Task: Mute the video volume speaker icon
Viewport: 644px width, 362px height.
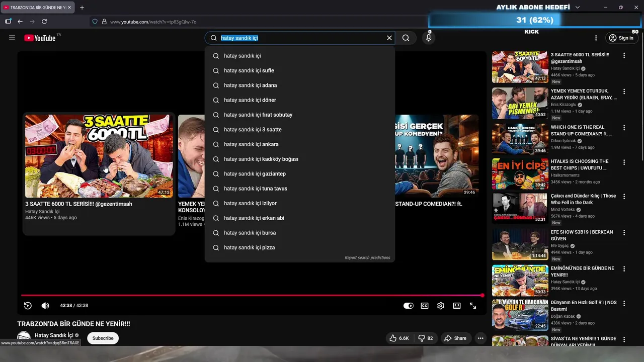Action: point(45,306)
